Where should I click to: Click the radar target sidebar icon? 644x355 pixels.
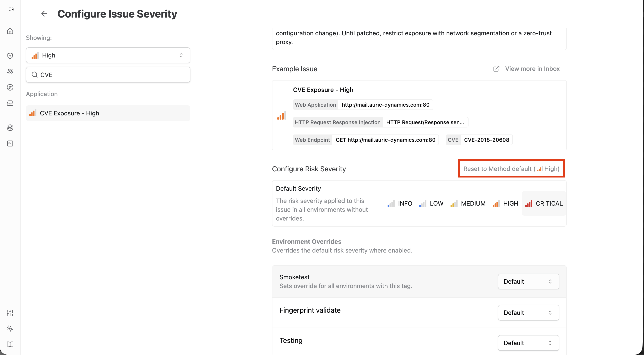(x=10, y=128)
